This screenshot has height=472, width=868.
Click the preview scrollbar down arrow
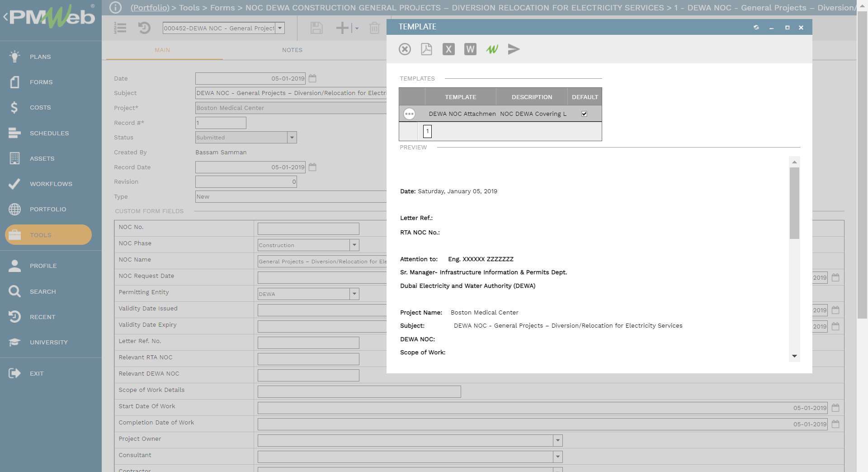794,356
